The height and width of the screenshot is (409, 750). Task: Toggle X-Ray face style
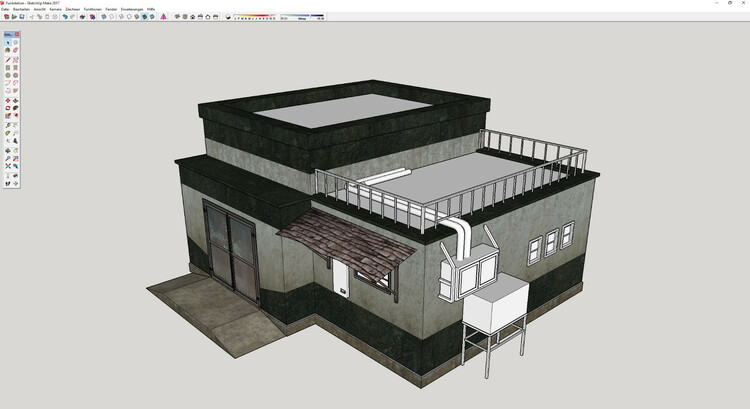104,17
